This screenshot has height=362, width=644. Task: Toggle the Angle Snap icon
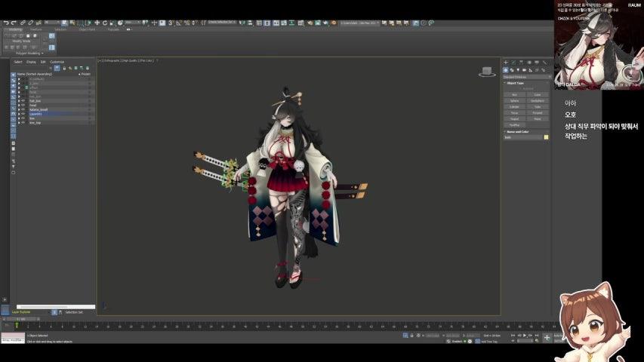coord(179,23)
